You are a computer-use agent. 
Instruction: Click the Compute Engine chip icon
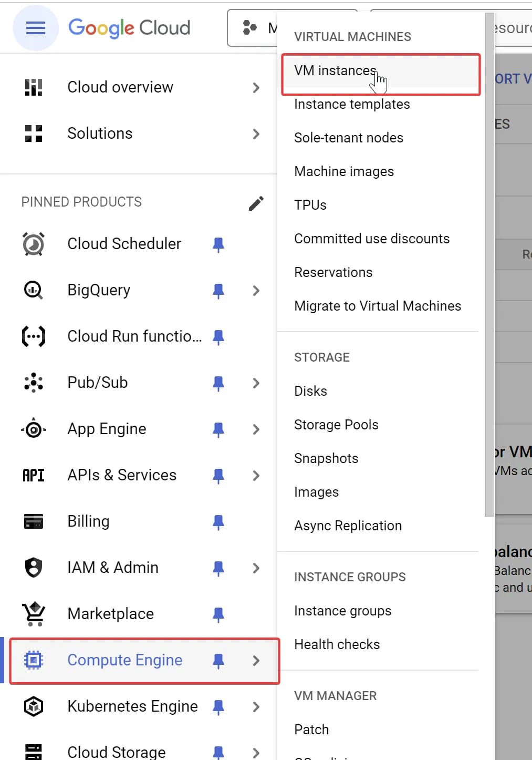click(x=34, y=660)
